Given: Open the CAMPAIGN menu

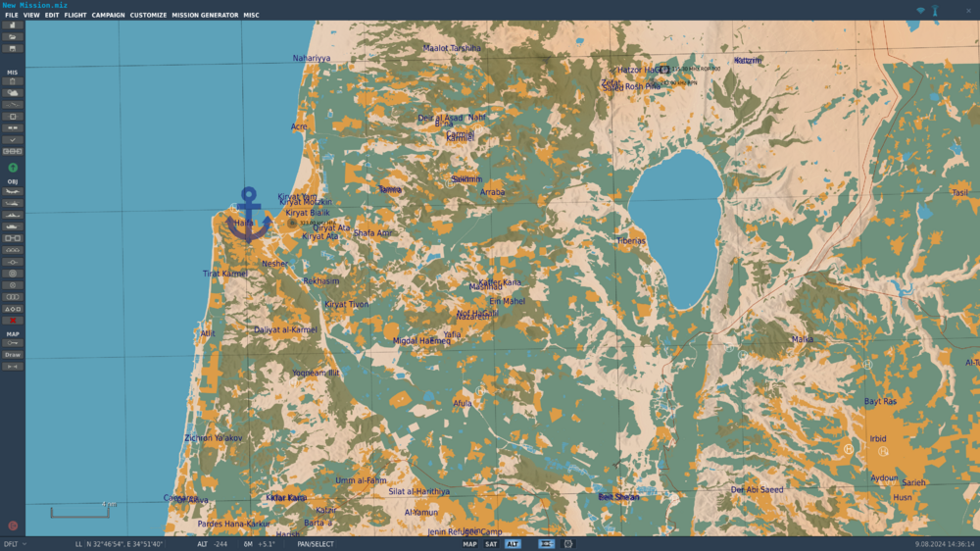Looking at the screenshot, I should pos(108,15).
